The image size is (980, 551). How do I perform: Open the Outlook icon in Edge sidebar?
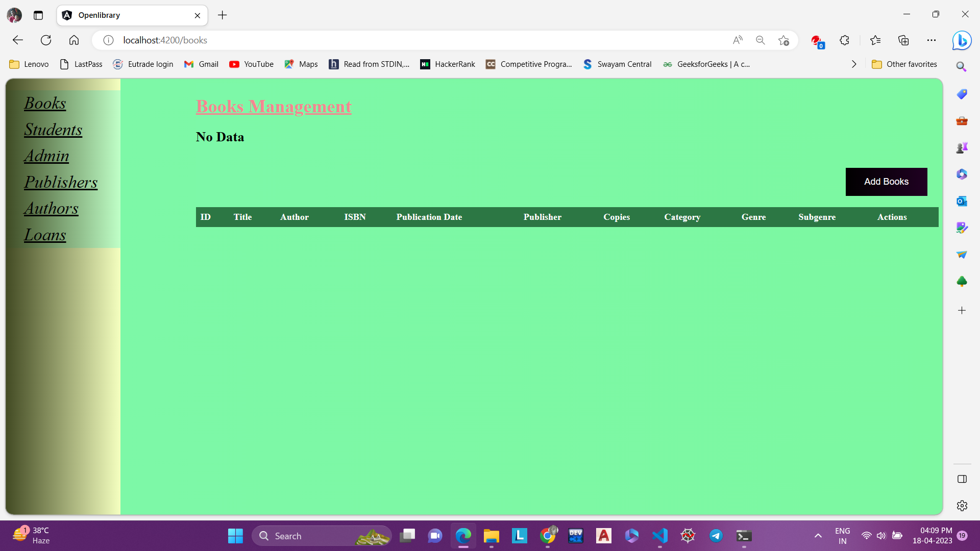coord(962,201)
